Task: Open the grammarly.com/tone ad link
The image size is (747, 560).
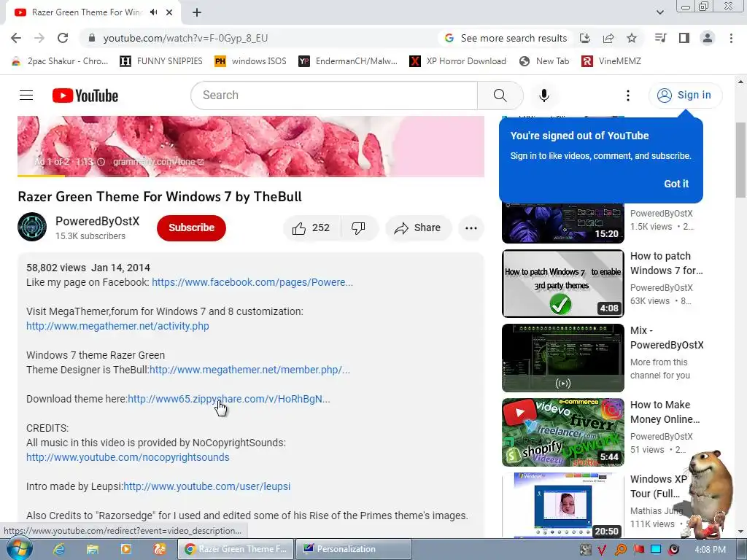Action: click(x=158, y=162)
